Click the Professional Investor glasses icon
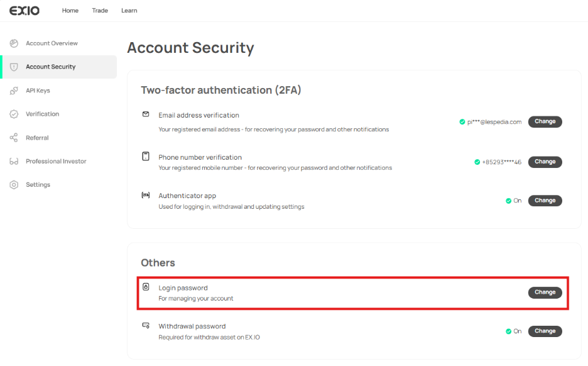This screenshot has height=366, width=588. [14, 162]
